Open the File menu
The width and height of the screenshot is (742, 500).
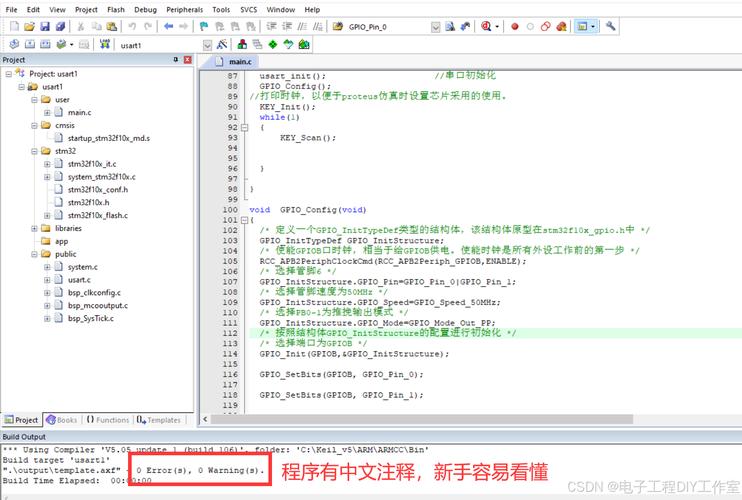coord(11,9)
